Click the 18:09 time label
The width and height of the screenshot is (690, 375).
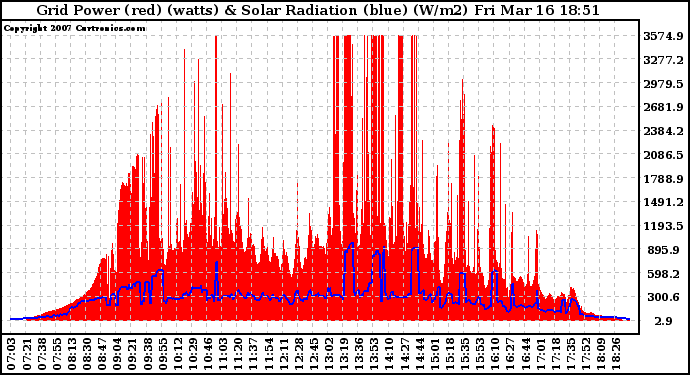click(601, 354)
